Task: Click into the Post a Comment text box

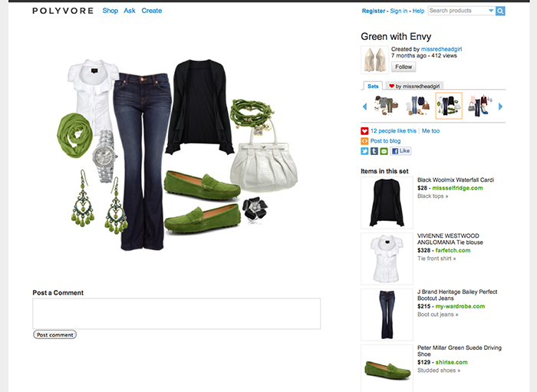Action: coord(176,314)
